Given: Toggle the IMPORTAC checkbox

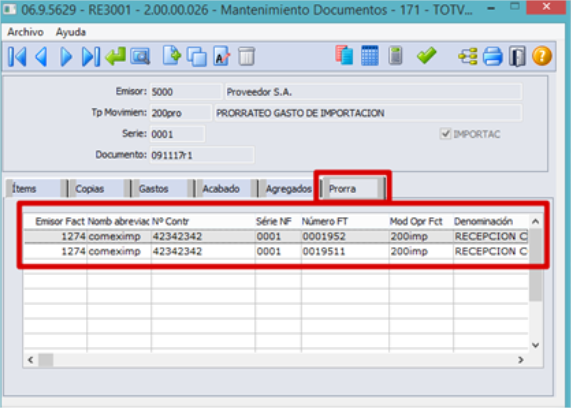Looking at the screenshot, I should tap(445, 134).
